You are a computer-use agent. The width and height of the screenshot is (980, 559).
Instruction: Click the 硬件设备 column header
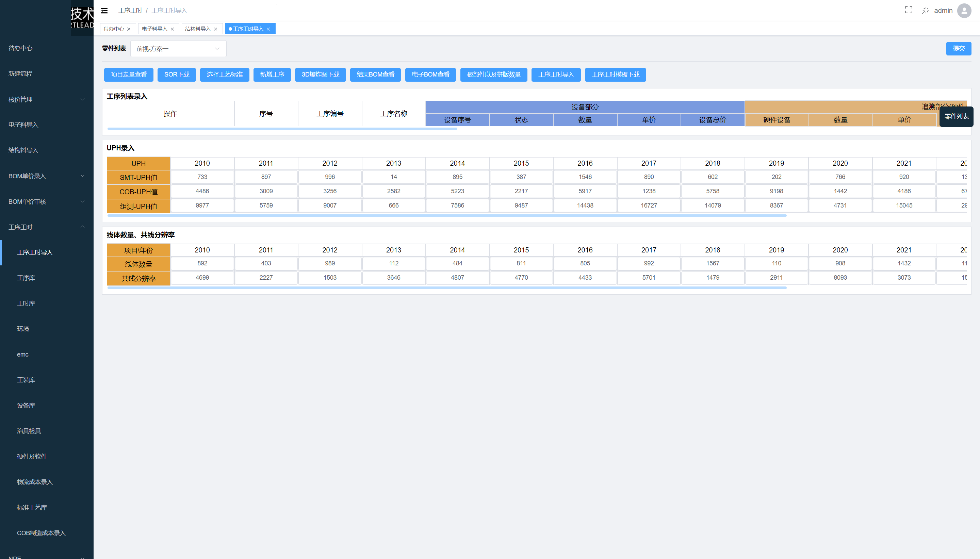pos(777,120)
